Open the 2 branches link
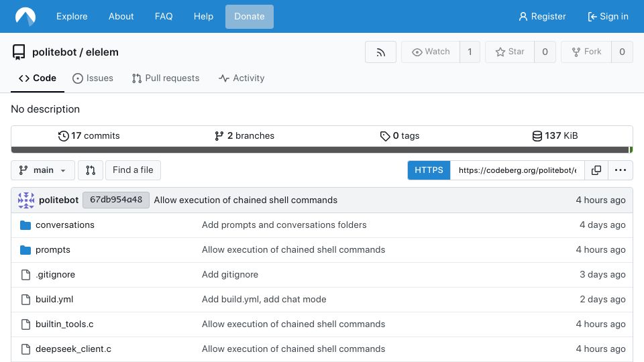 pos(244,136)
